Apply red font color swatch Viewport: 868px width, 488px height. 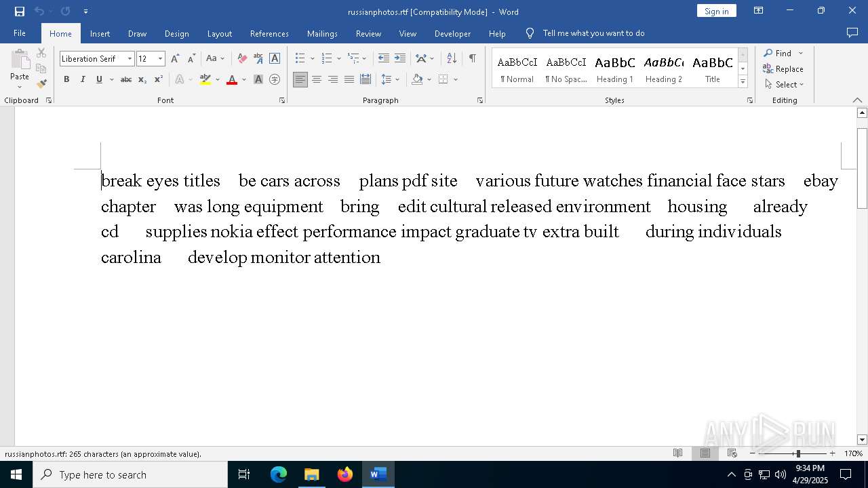pyautogui.click(x=232, y=80)
